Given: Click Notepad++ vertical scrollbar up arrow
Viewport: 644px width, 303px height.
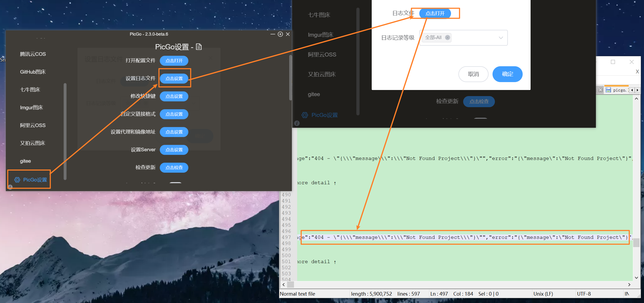Looking at the screenshot, I should (x=637, y=99).
